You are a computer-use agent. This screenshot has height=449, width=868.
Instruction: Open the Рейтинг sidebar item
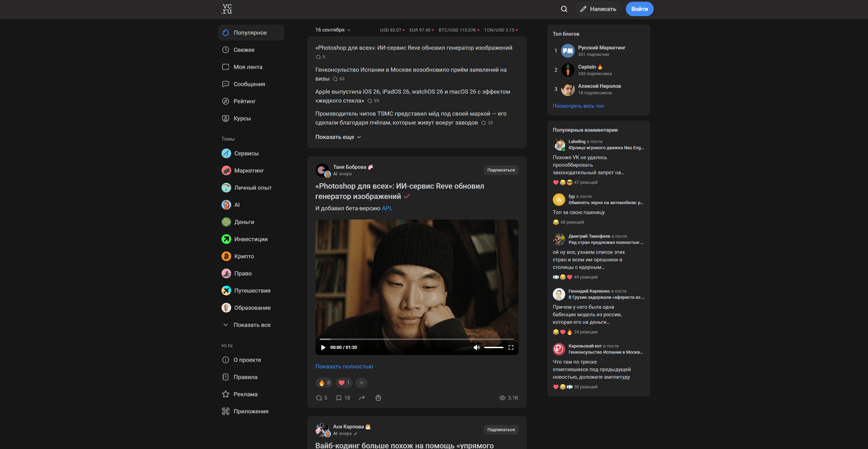[x=244, y=102]
